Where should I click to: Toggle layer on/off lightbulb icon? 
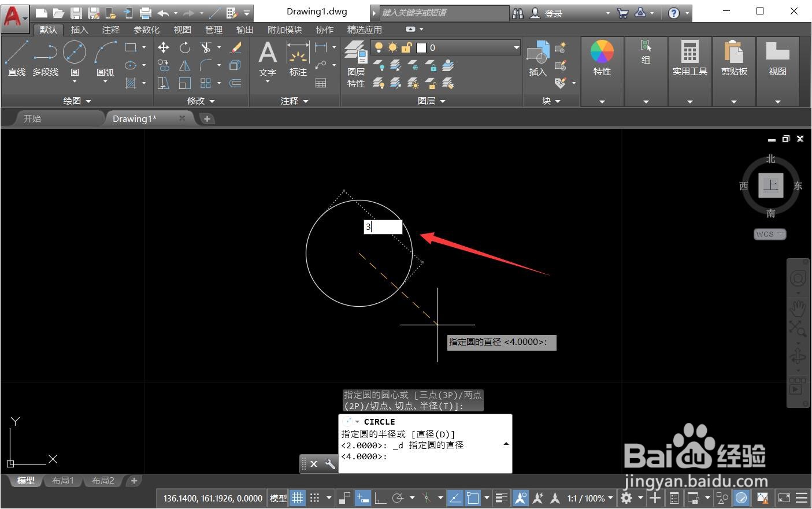click(379, 47)
